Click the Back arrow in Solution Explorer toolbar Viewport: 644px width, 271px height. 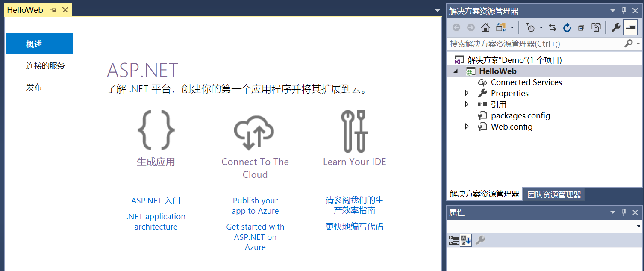pyautogui.click(x=456, y=28)
